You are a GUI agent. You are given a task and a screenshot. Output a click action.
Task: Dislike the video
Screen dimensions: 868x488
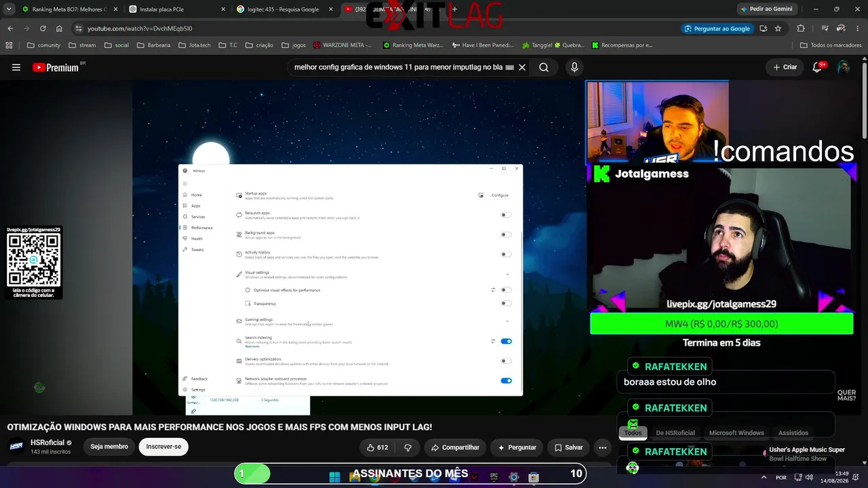(408, 447)
